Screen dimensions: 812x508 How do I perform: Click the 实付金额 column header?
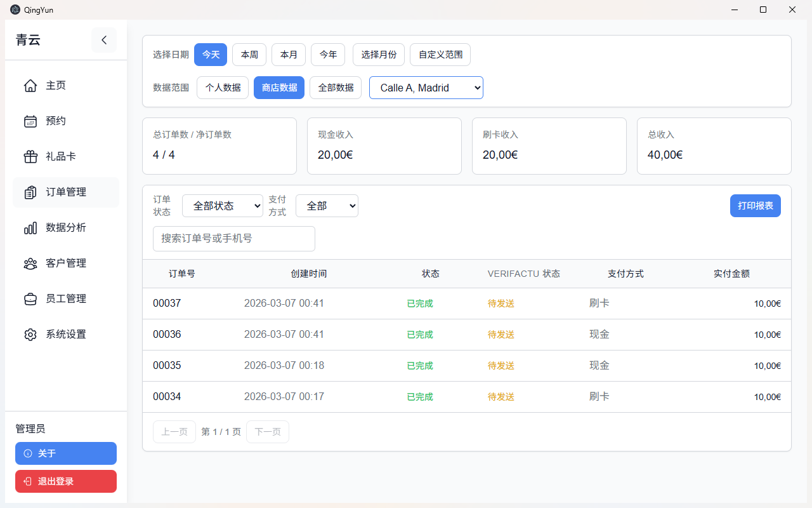731,274
